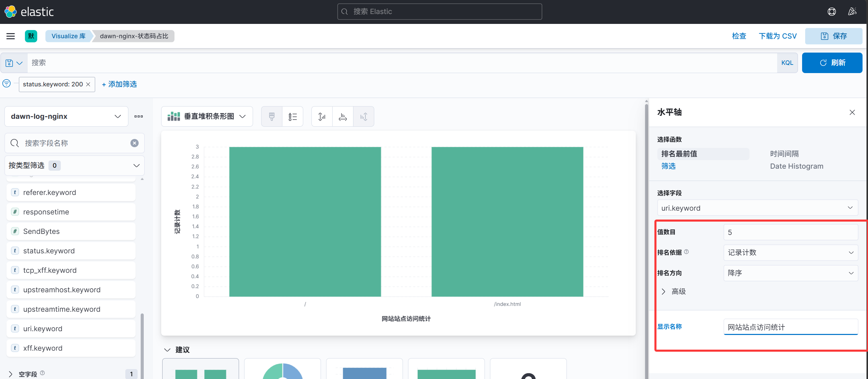This screenshot has height=379, width=868.
Task: Click the 搜索 Elastic global search box
Action: click(x=439, y=12)
